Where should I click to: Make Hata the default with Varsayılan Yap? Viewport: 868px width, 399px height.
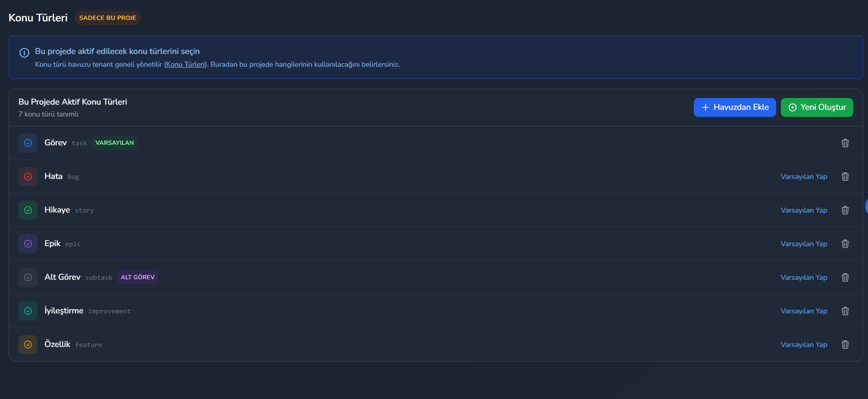tap(804, 177)
